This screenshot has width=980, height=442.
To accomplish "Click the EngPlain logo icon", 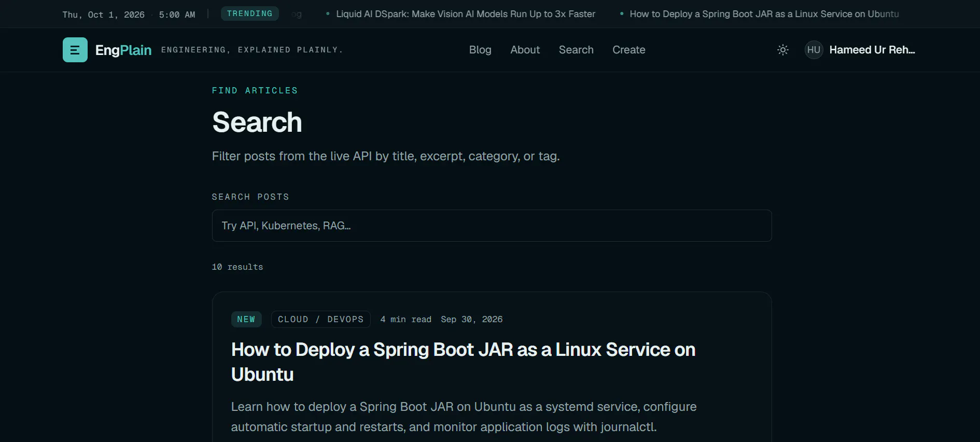I will tap(75, 50).
